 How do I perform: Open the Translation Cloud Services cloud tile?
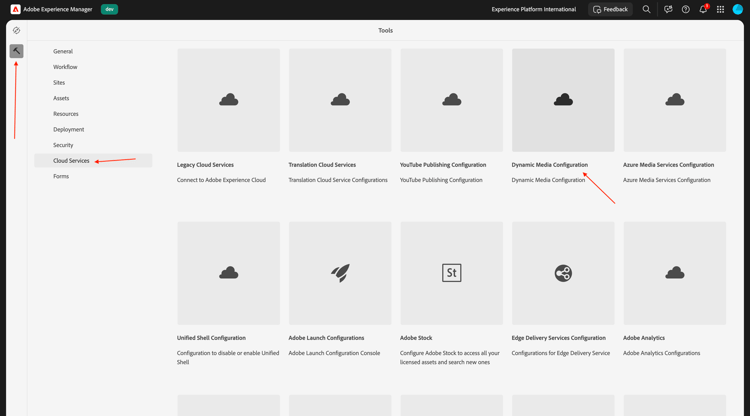click(340, 100)
